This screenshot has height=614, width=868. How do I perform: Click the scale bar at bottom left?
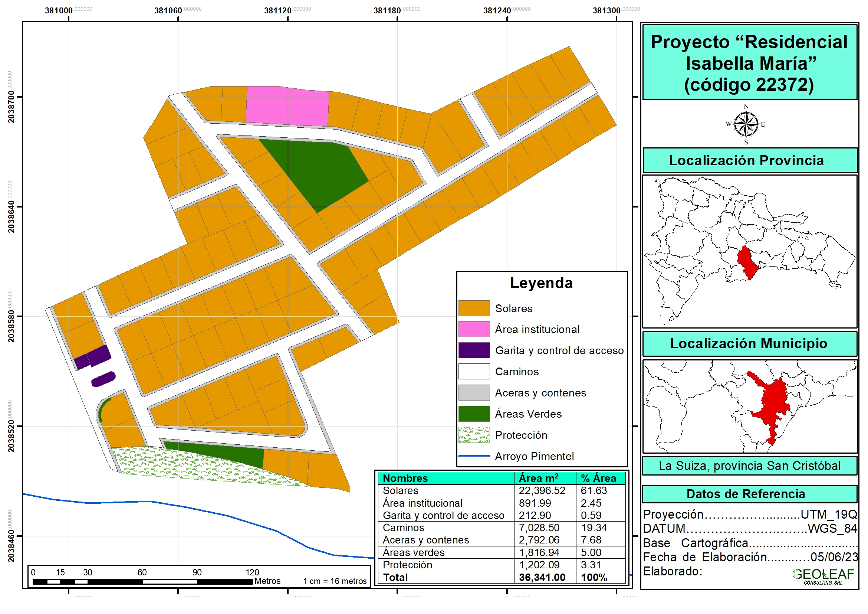pyautogui.click(x=142, y=581)
